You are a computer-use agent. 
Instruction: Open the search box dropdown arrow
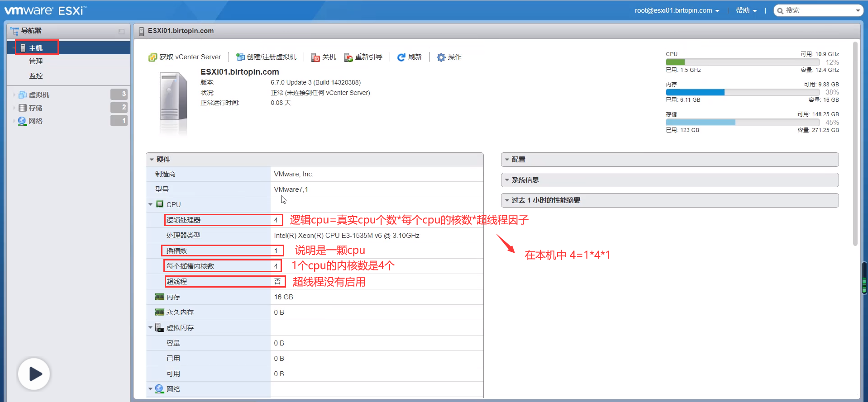(858, 11)
